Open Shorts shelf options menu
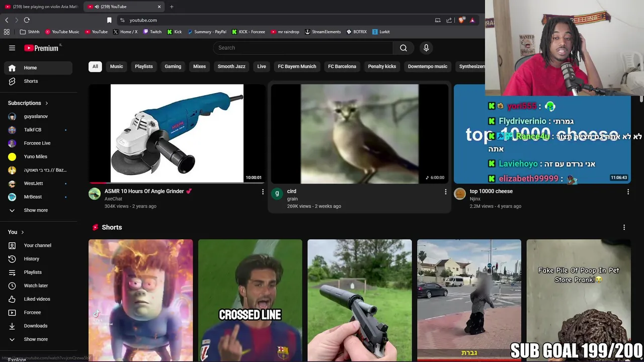This screenshot has height=362, width=644. point(624,227)
